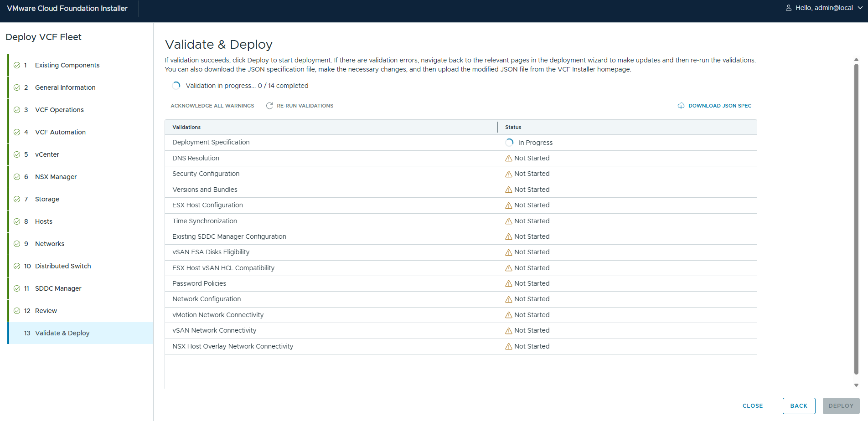The image size is (868, 421).
Task: Click the Password Policies warning icon
Action: (508, 284)
